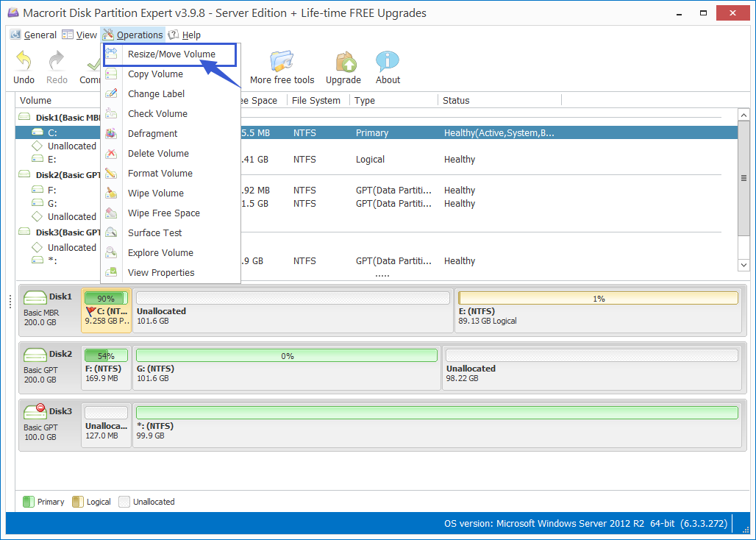Click the Disk1 drive icon in disk map
This screenshot has width=756, height=540.
pyautogui.click(x=35, y=297)
